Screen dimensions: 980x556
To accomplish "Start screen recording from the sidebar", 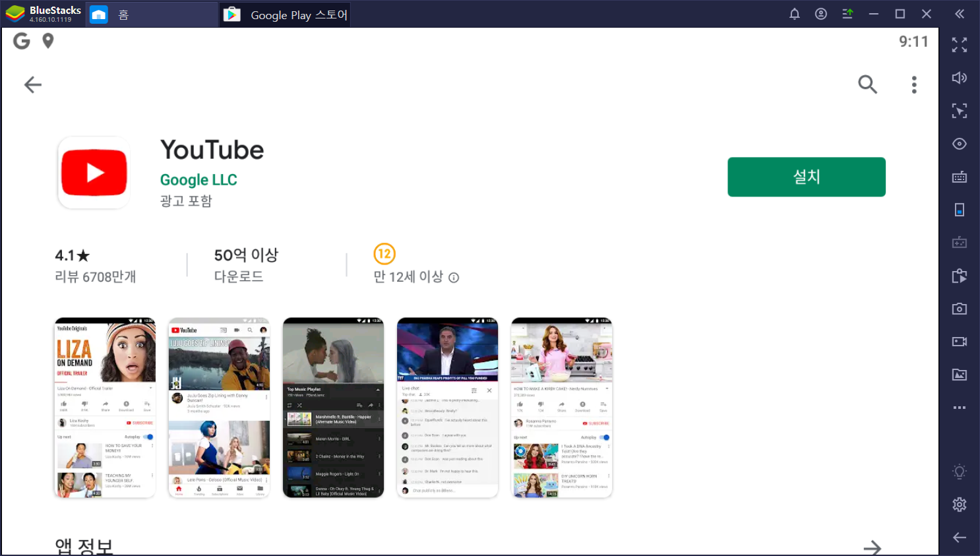I will pos(960,342).
